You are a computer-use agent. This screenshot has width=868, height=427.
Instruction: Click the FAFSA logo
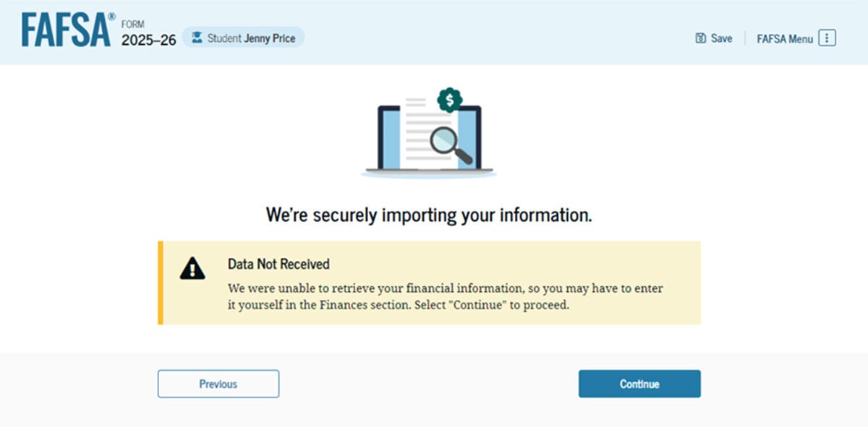[x=67, y=30]
